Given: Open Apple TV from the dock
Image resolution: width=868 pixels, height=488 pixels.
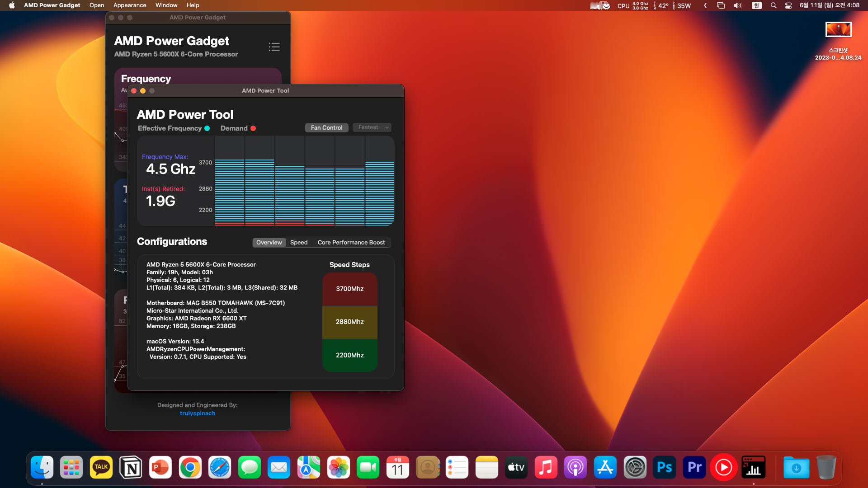Looking at the screenshot, I should point(516,467).
